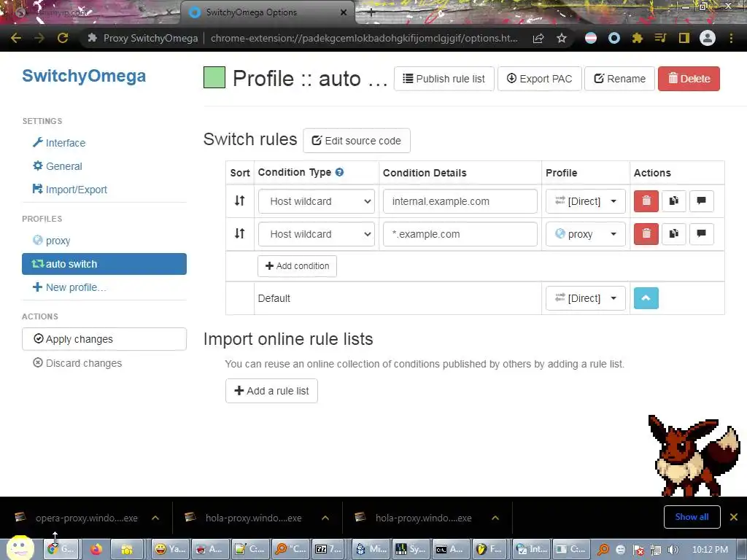Click volume icon in system tray
Image resolution: width=747 pixels, height=560 pixels.
point(673,550)
